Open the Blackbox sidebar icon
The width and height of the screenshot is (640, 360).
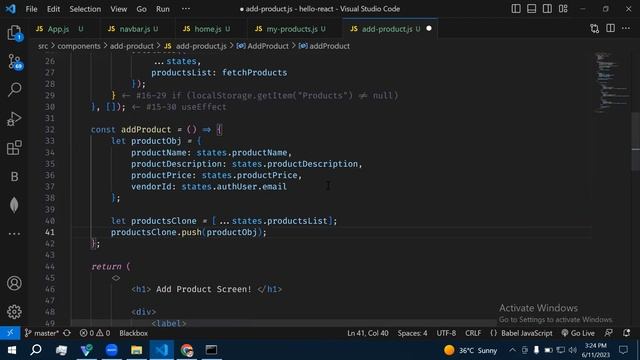coord(14,176)
